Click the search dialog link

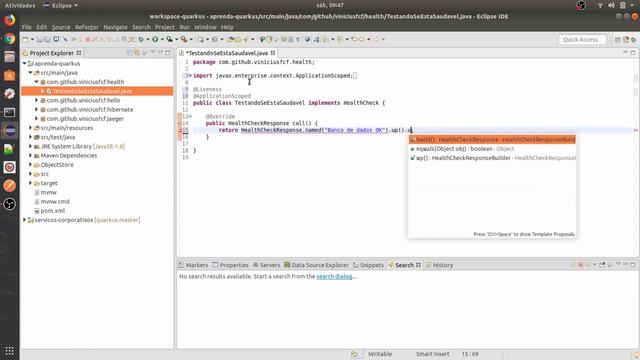pos(334,276)
